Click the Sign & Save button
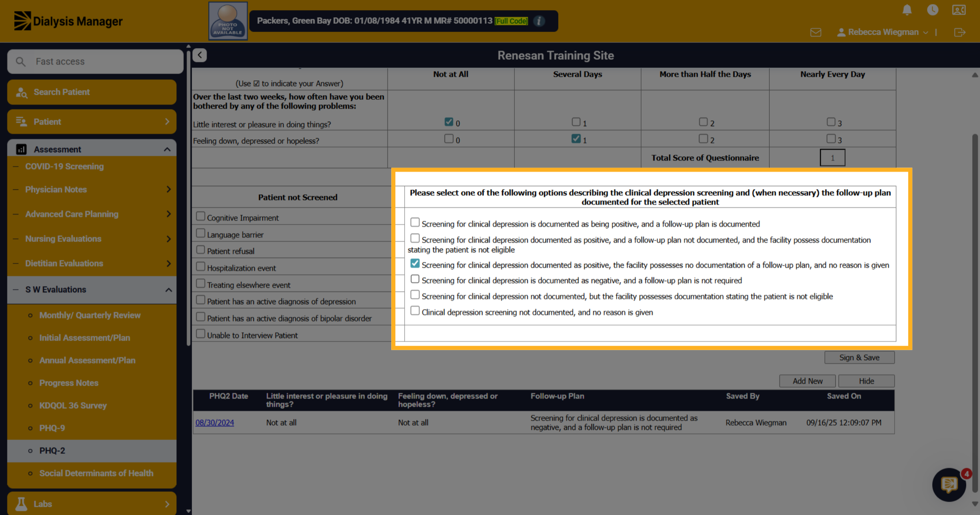This screenshot has width=980, height=515. pos(859,357)
